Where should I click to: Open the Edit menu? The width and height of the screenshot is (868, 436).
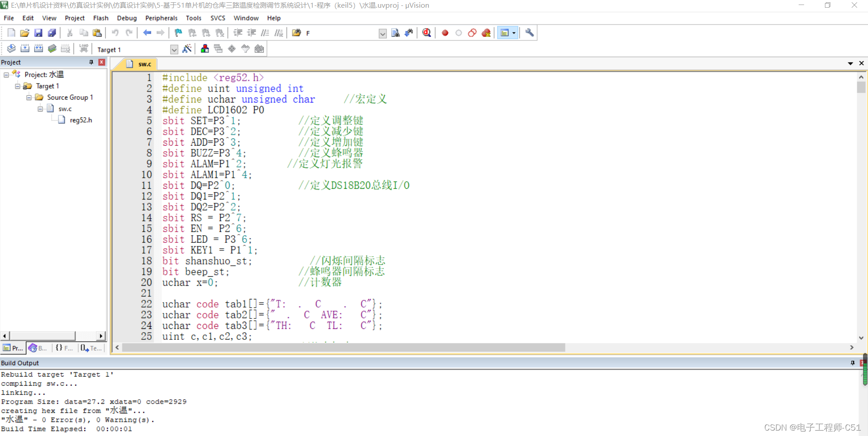[x=28, y=18]
